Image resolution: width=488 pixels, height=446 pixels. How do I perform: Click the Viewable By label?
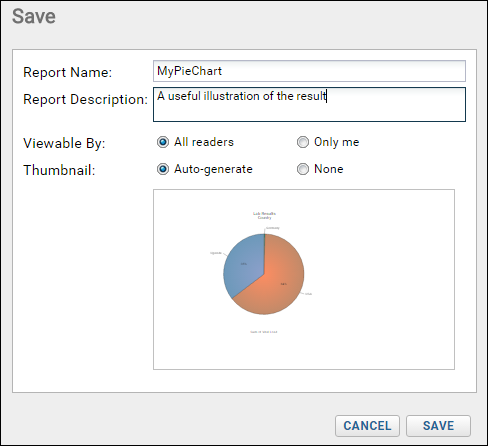pyautogui.click(x=64, y=143)
